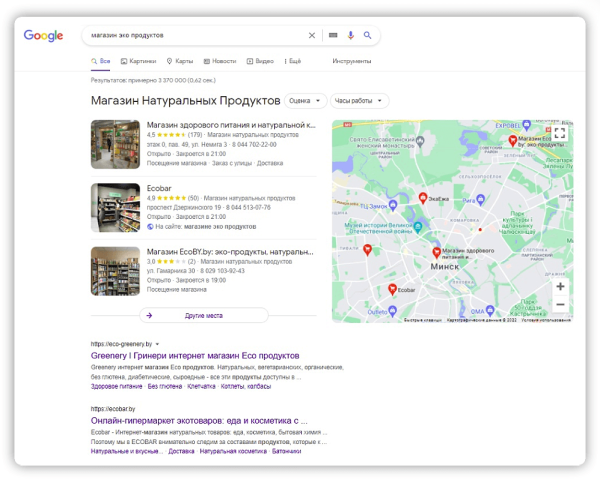The height and width of the screenshot is (483, 600).
Task: Open Батончики sitelink
Action: click(287, 451)
